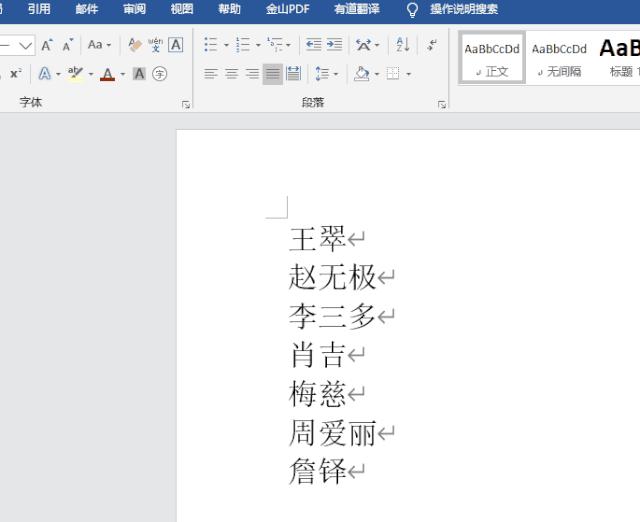Click the name 梅慈 in document

click(318, 393)
